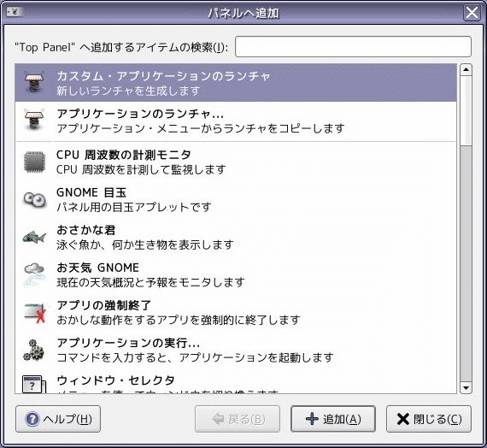Click the application launcher spring icon

[x=34, y=120]
